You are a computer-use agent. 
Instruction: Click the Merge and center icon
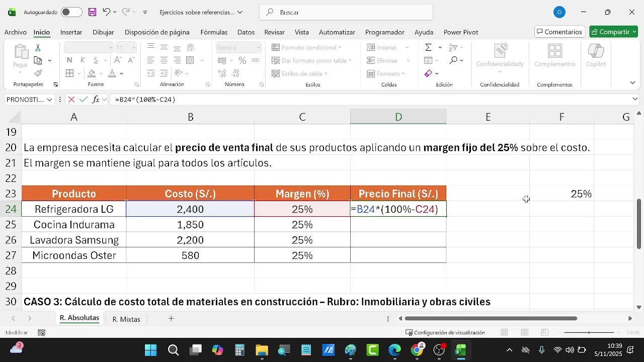[x=190, y=60]
